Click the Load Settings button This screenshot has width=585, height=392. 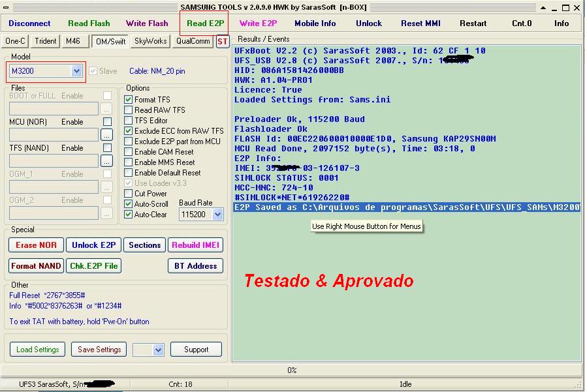click(x=38, y=350)
